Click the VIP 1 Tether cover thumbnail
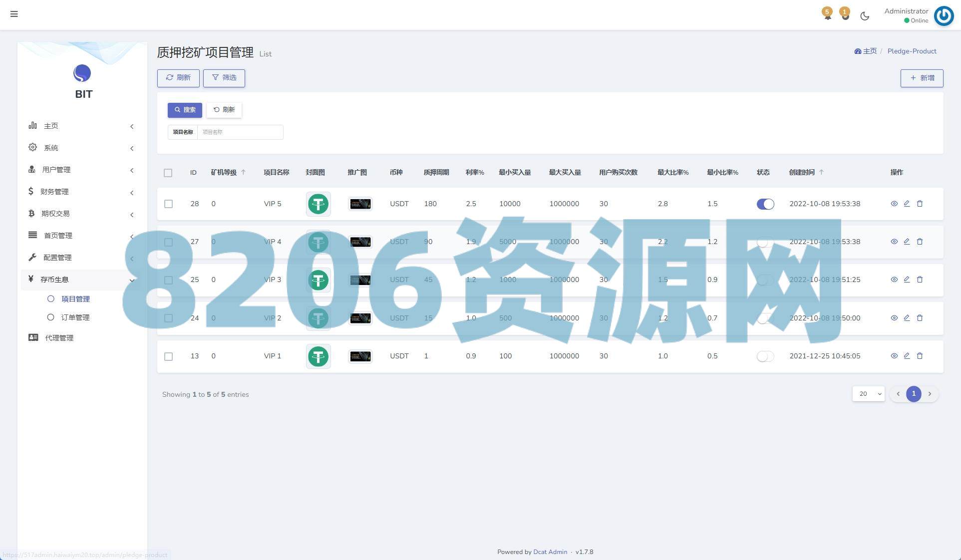 pyautogui.click(x=318, y=356)
